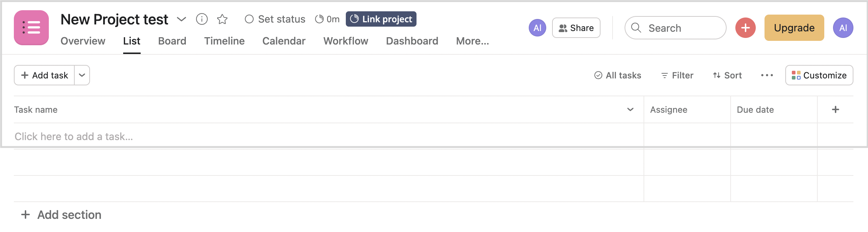Star New Project test as favorite
This screenshot has width=868, height=232.
222,19
